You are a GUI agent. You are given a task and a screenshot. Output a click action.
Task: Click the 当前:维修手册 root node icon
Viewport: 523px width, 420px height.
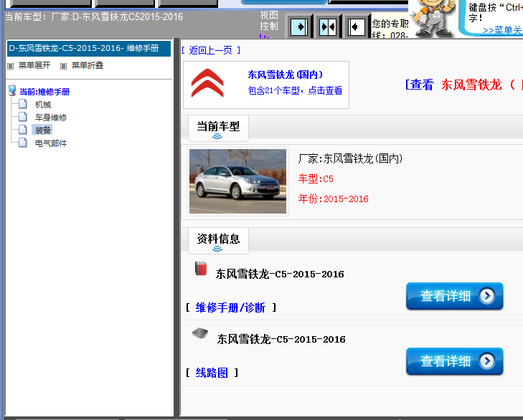[12, 91]
